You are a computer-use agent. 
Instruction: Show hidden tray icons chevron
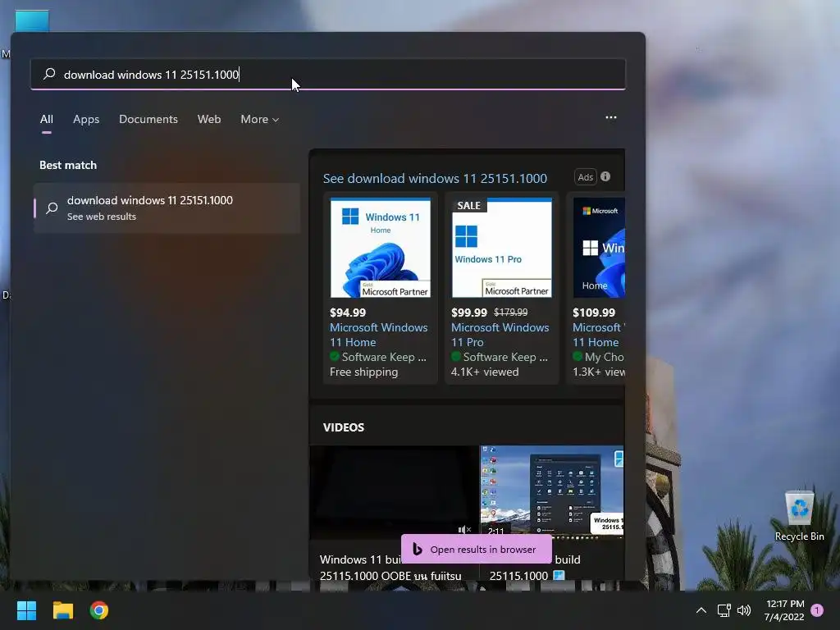point(701,610)
